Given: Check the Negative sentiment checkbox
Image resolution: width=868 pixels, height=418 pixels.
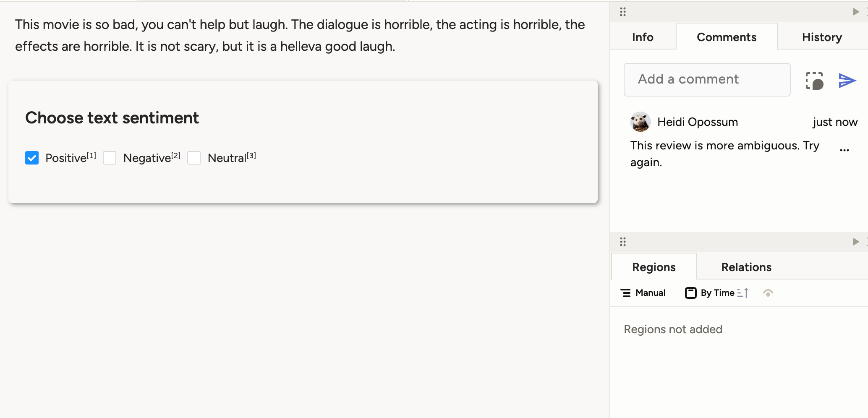Looking at the screenshot, I should pos(110,158).
